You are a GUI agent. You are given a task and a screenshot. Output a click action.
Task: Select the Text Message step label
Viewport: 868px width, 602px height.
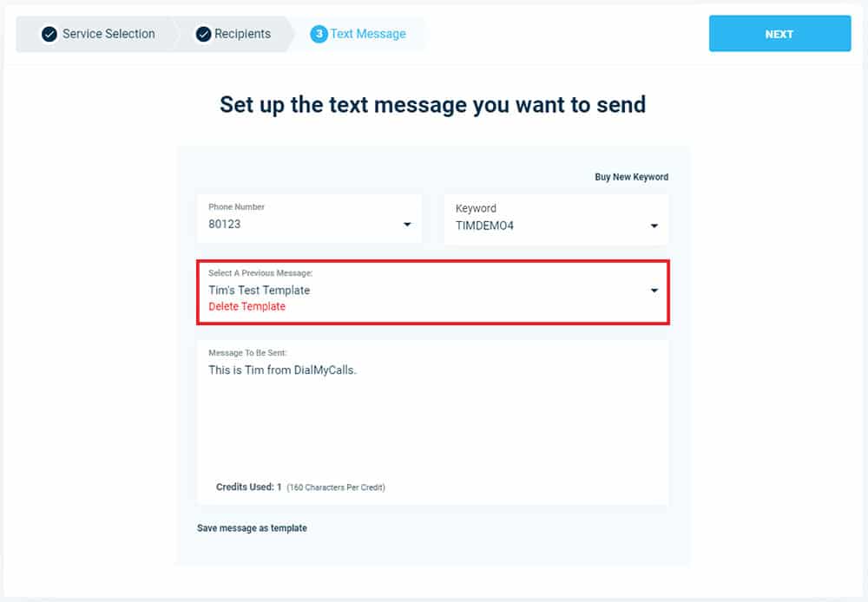click(368, 35)
